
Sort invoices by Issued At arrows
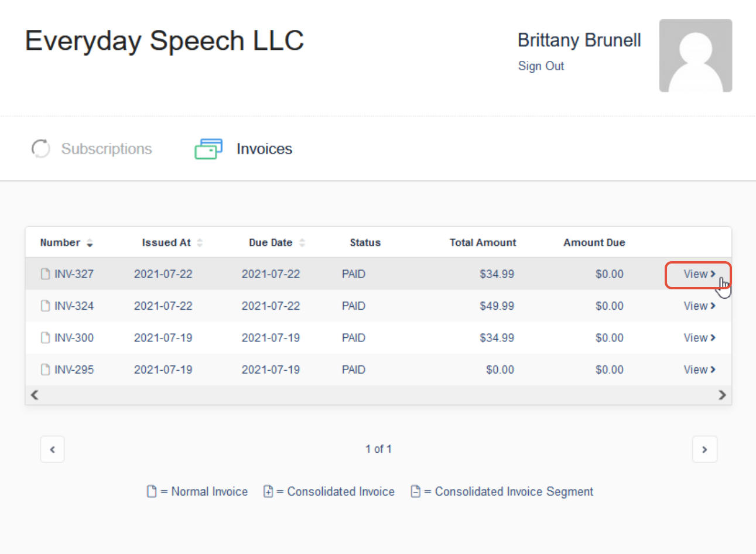200,243
